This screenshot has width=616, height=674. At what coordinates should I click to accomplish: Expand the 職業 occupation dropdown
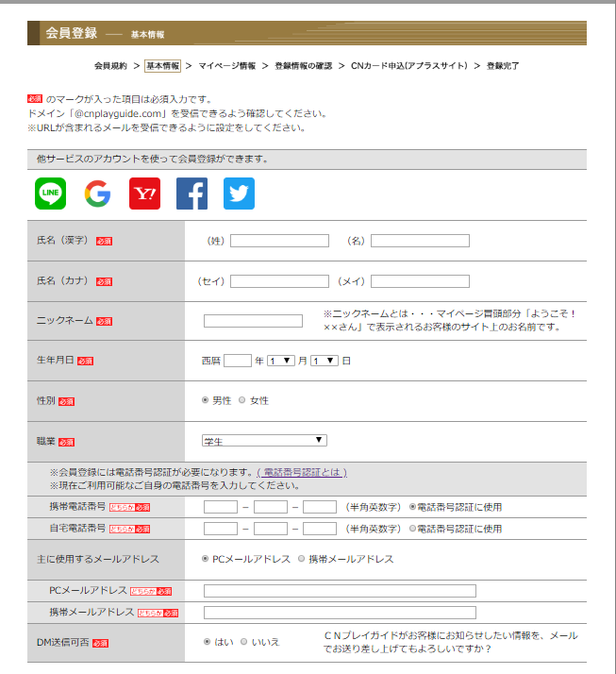click(x=264, y=440)
